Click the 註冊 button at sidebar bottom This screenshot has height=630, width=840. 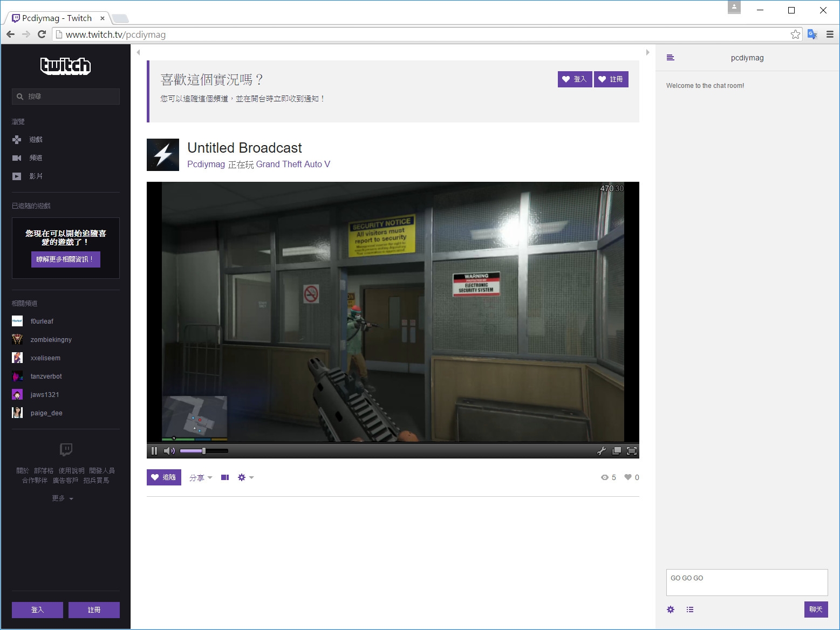click(x=94, y=610)
